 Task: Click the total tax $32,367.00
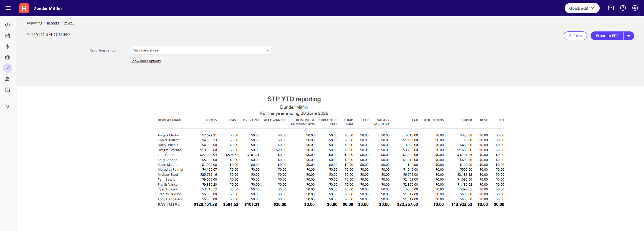click(x=408, y=205)
